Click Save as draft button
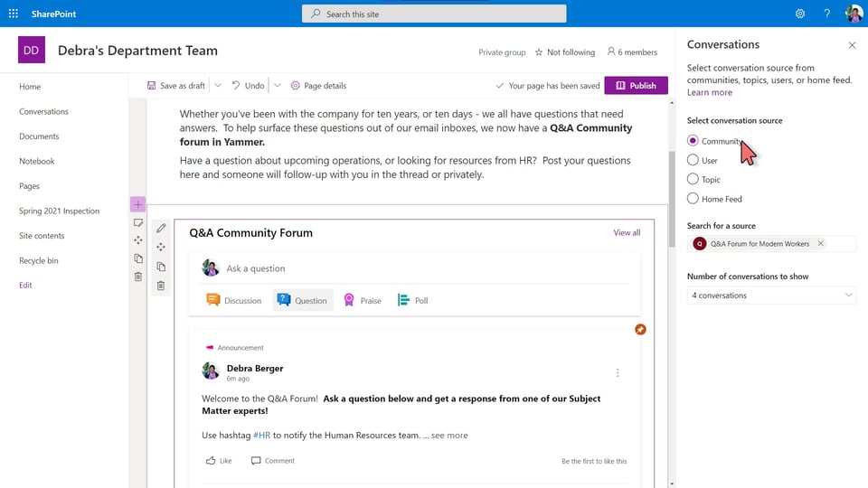This screenshot has width=868, height=488. click(176, 85)
